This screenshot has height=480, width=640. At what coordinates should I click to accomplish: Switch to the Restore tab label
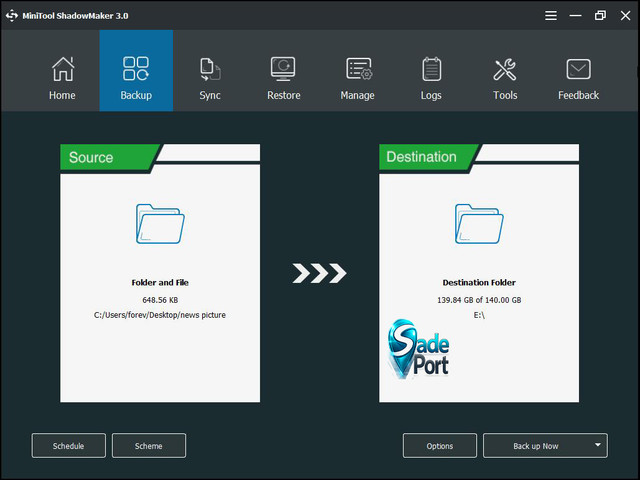click(x=284, y=95)
